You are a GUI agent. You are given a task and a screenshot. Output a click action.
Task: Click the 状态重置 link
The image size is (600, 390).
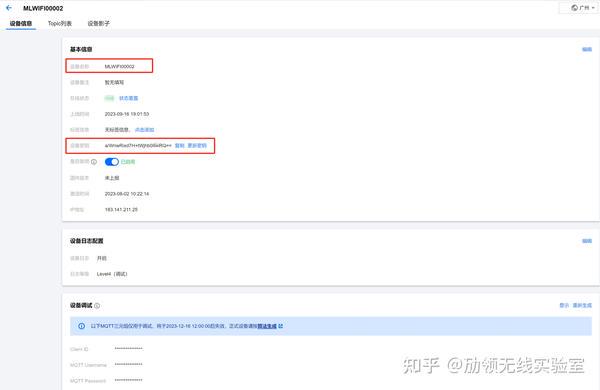(x=129, y=98)
